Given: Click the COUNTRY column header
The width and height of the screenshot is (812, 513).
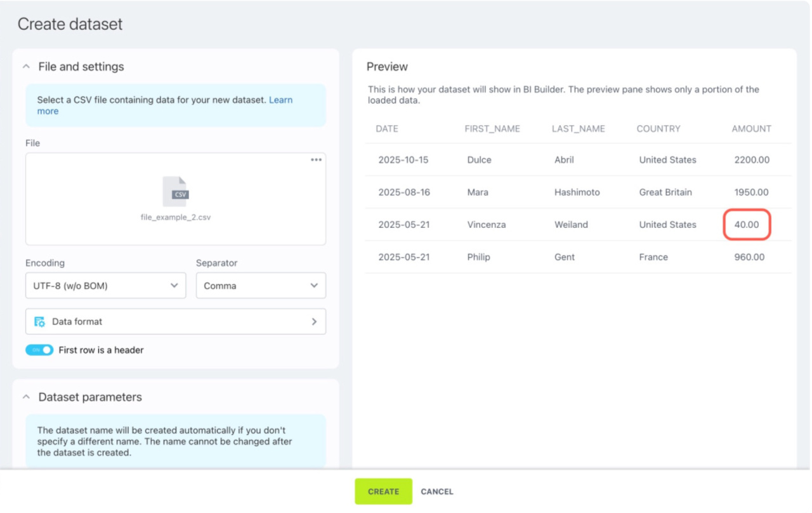Looking at the screenshot, I should tap(658, 128).
